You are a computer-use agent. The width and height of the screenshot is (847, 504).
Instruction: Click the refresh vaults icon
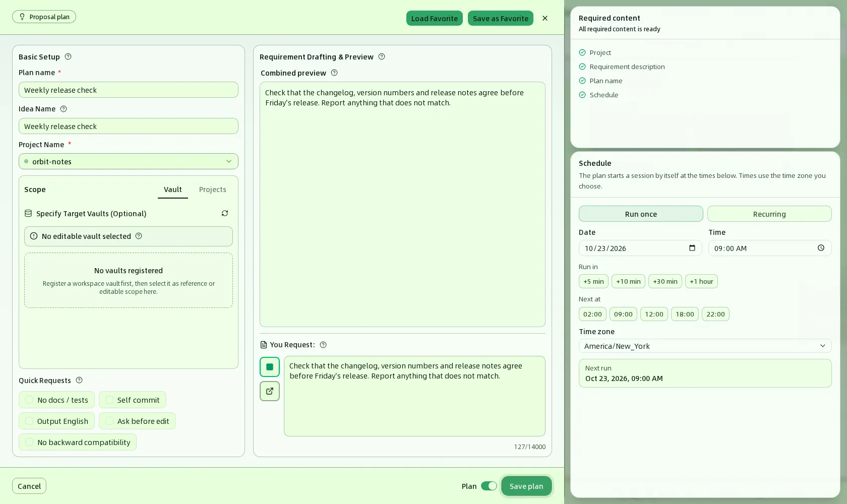tap(225, 213)
